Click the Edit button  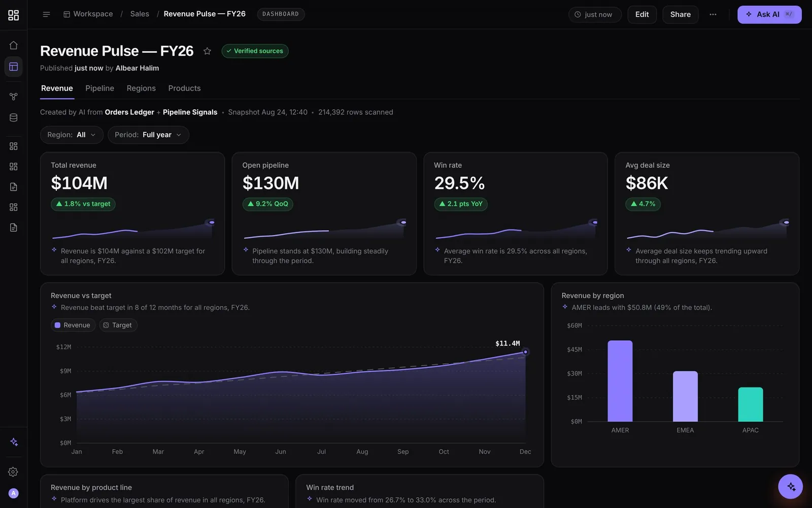coord(642,14)
